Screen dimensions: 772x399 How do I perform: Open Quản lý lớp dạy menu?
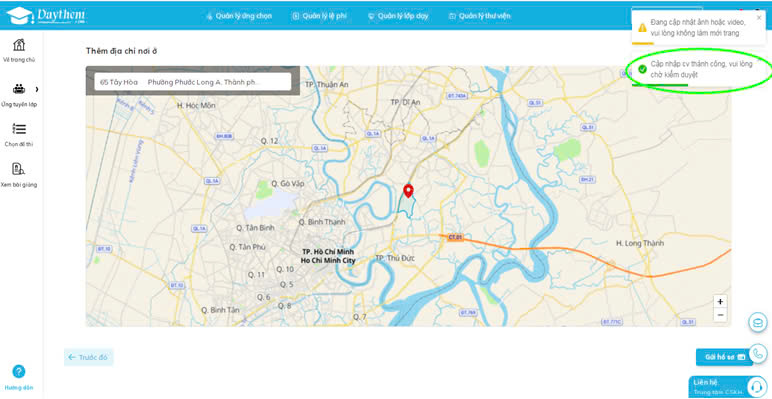coord(398,16)
